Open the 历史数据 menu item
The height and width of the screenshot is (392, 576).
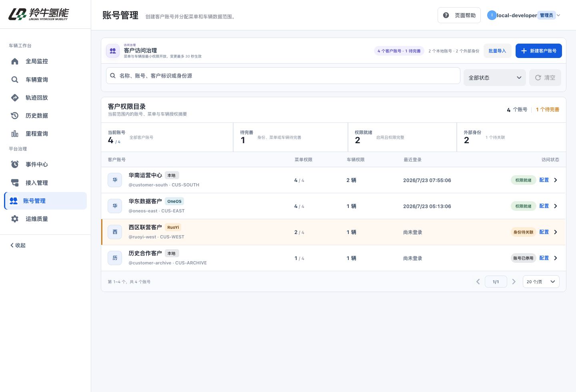tap(46, 116)
